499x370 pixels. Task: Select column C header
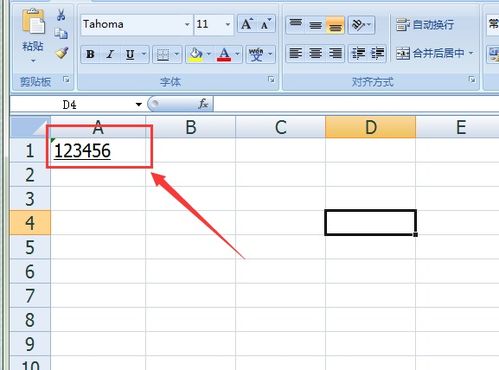tap(281, 127)
